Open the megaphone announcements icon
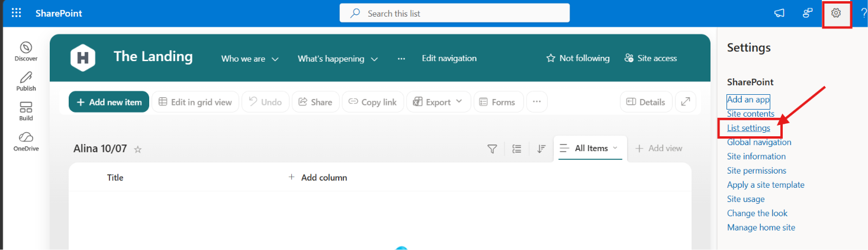The height and width of the screenshot is (250, 868). [780, 13]
